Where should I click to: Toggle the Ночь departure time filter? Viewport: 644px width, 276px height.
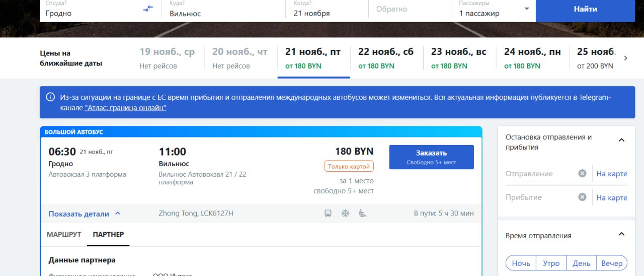pyautogui.click(x=521, y=263)
